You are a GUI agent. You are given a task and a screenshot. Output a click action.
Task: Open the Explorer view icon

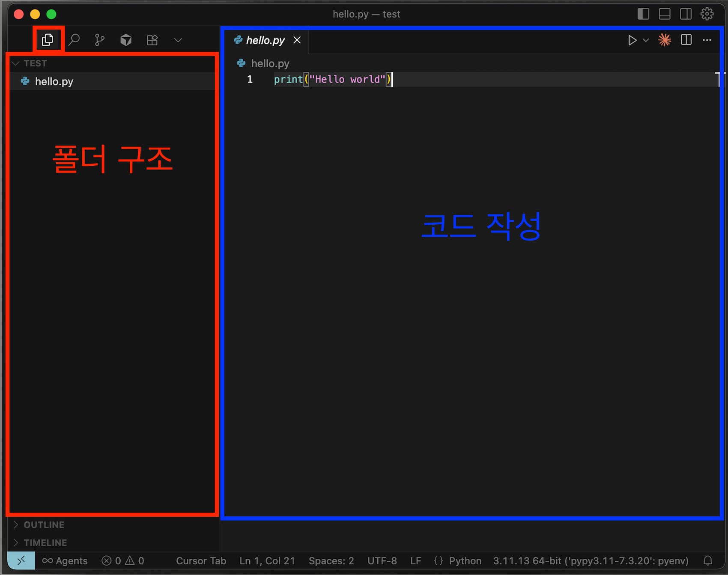tap(48, 40)
